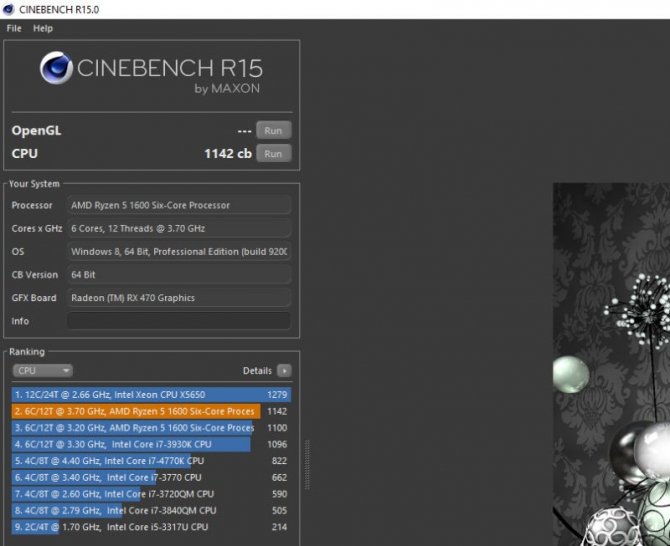Select ranking row Intel Core i7-4770K
Viewport: 670px width, 546px height.
click(x=151, y=461)
